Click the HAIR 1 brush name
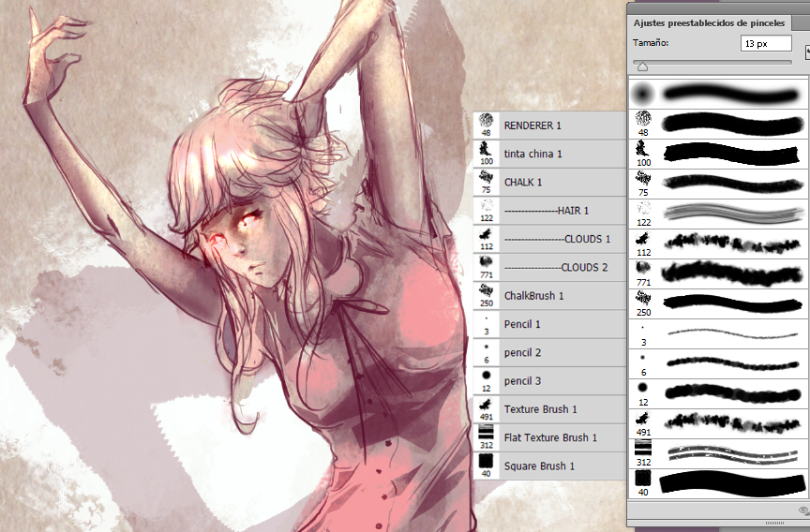810x532 pixels. pyautogui.click(x=573, y=211)
